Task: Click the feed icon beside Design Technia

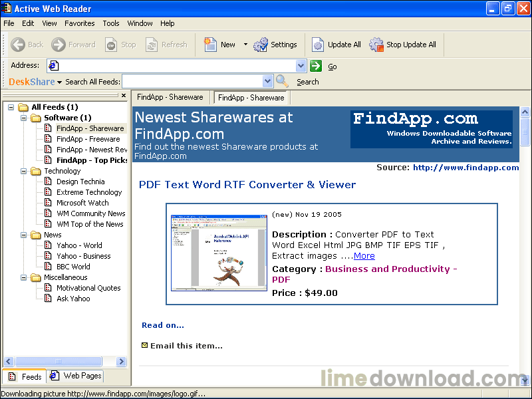Action: click(x=48, y=182)
